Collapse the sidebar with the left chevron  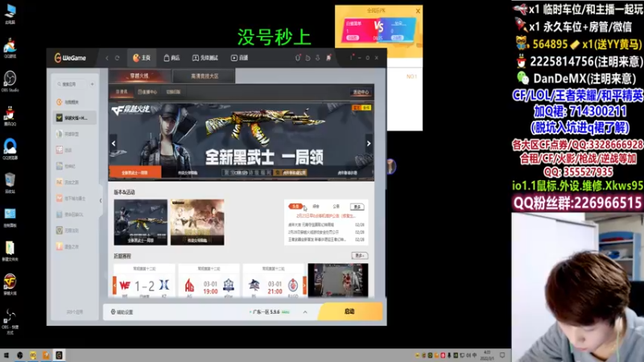[x=101, y=200]
